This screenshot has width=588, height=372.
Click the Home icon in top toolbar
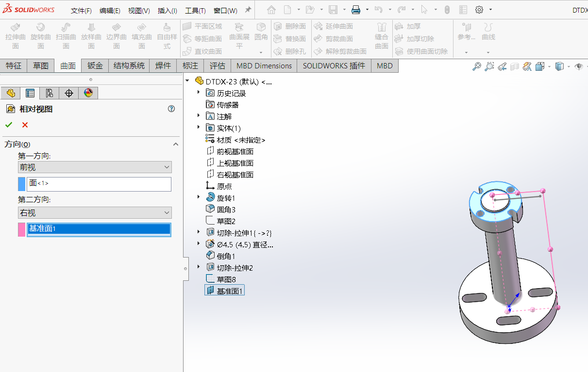(x=271, y=10)
